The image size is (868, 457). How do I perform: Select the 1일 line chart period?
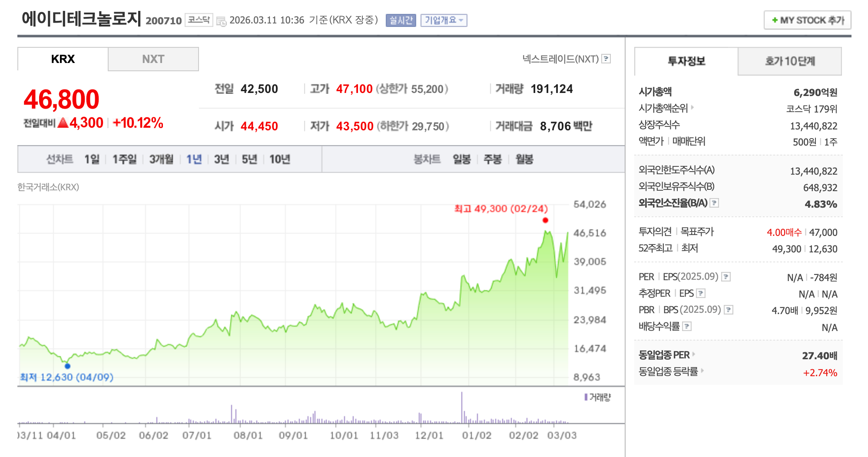tap(92, 159)
